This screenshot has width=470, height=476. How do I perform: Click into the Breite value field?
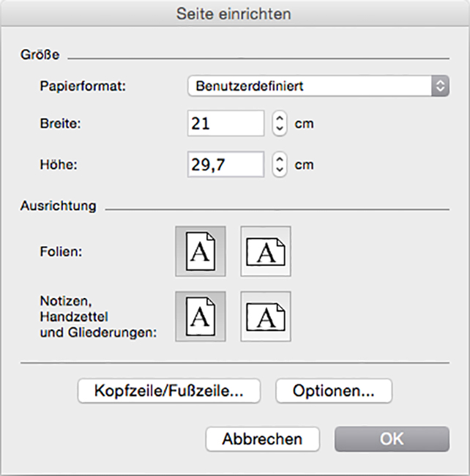pos(225,123)
